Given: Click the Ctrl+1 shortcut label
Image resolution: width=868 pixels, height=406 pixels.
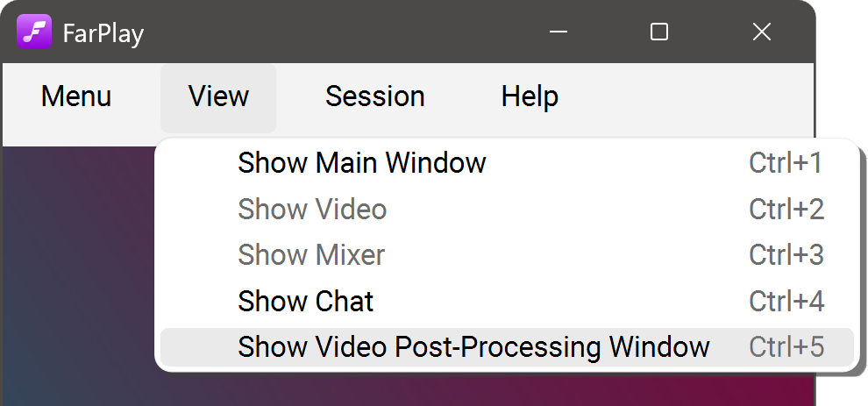Looking at the screenshot, I should (786, 163).
